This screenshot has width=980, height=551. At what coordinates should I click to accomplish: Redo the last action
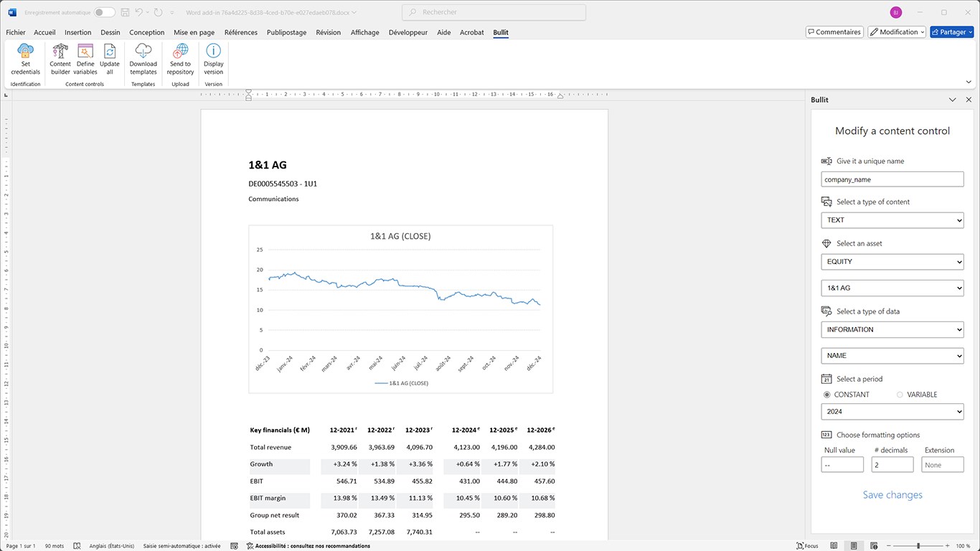[158, 12]
